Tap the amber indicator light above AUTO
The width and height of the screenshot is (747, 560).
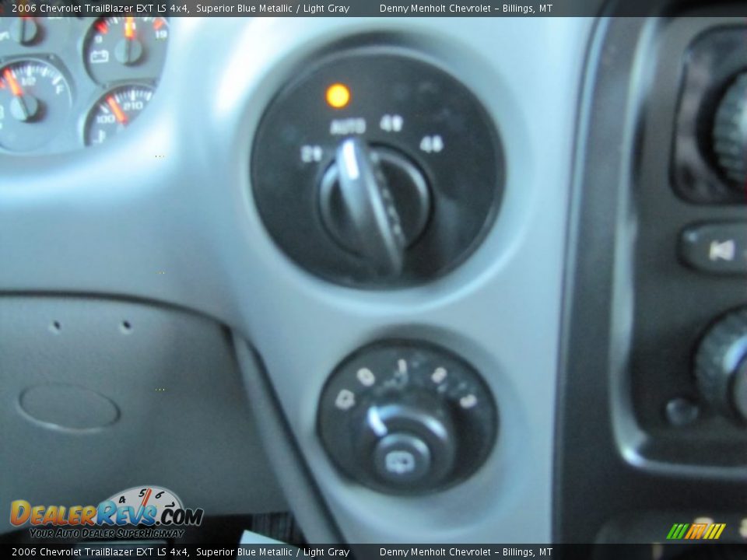pyautogui.click(x=338, y=96)
